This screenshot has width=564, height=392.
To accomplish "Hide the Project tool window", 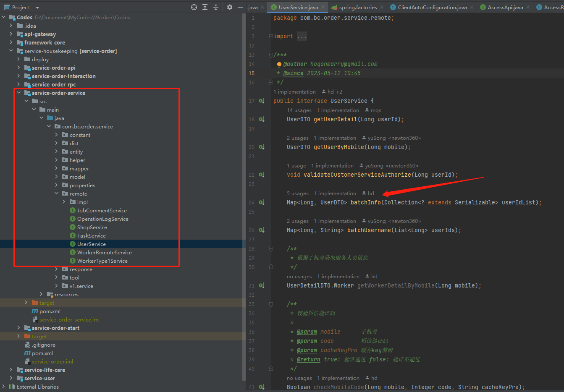I will point(240,7).
